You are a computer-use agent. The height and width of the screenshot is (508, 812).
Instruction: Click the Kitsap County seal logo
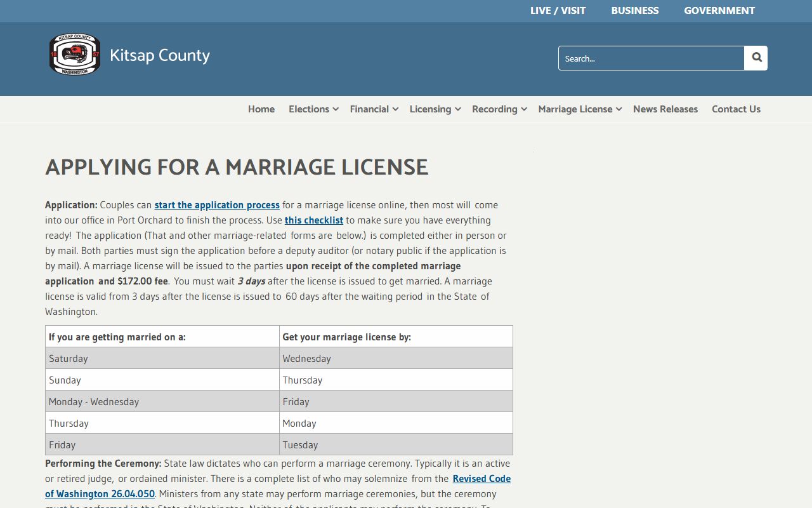[75, 54]
